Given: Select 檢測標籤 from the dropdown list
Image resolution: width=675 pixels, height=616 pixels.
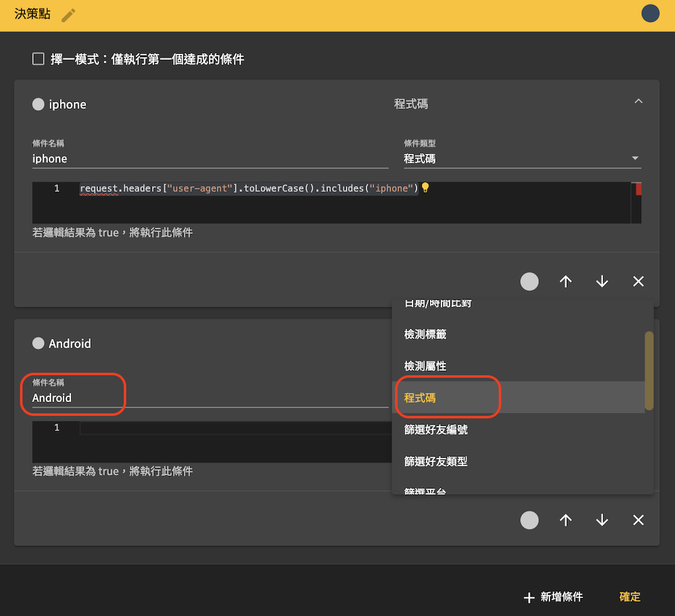Looking at the screenshot, I should [x=518, y=334].
